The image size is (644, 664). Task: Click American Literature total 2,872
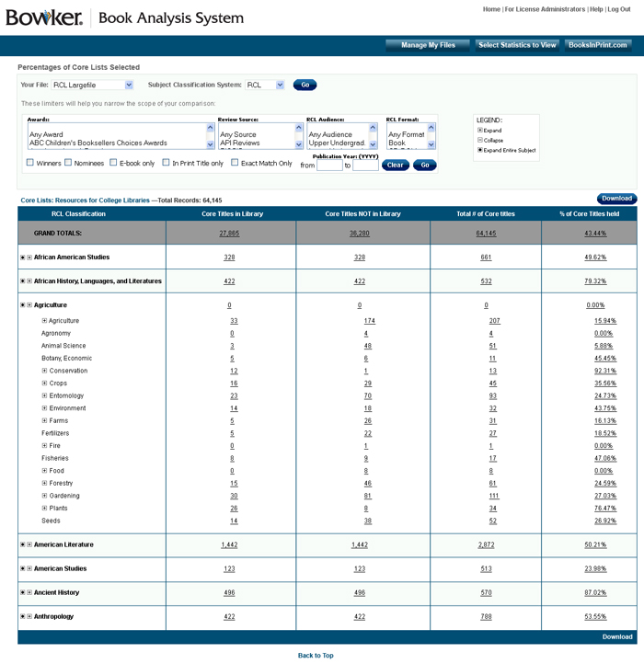[x=486, y=545]
